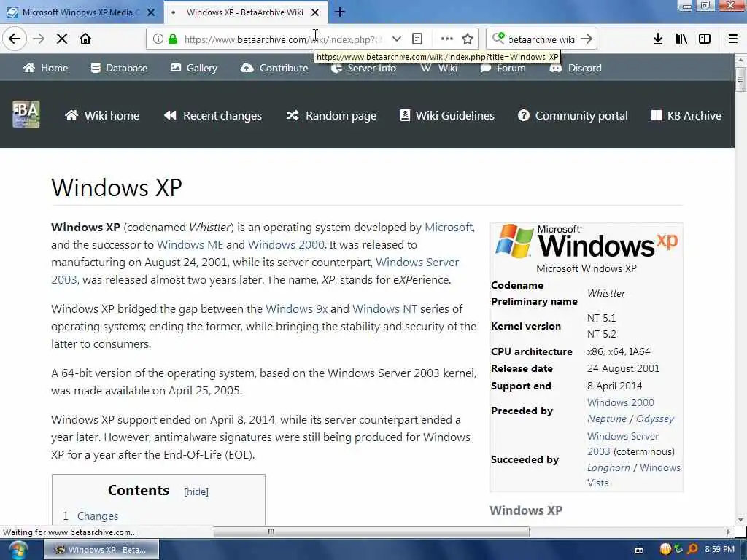
Task: Stop loading with the X button
Action: click(x=62, y=39)
